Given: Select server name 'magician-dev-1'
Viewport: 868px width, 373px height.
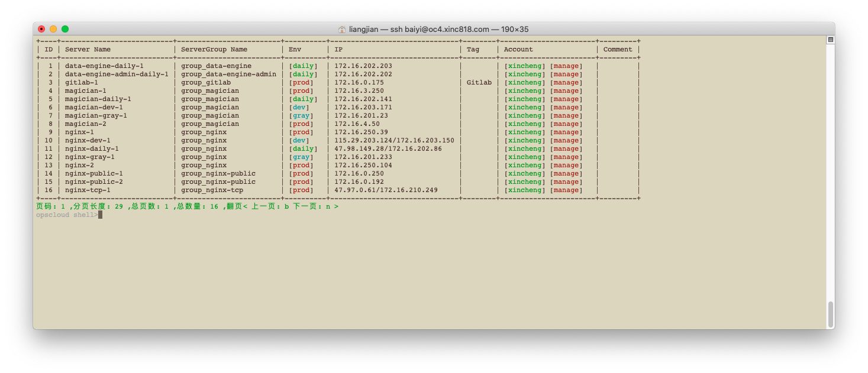Looking at the screenshot, I should pos(94,108).
